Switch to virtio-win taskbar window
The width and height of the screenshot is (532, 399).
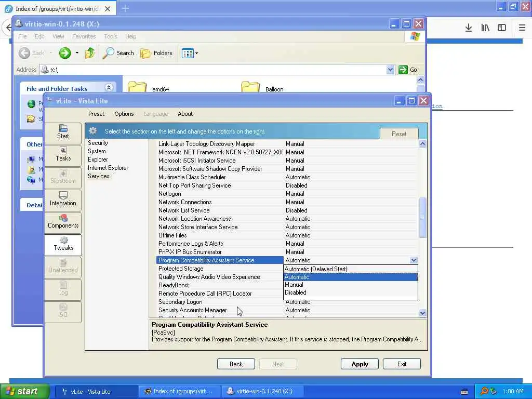[262, 392]
